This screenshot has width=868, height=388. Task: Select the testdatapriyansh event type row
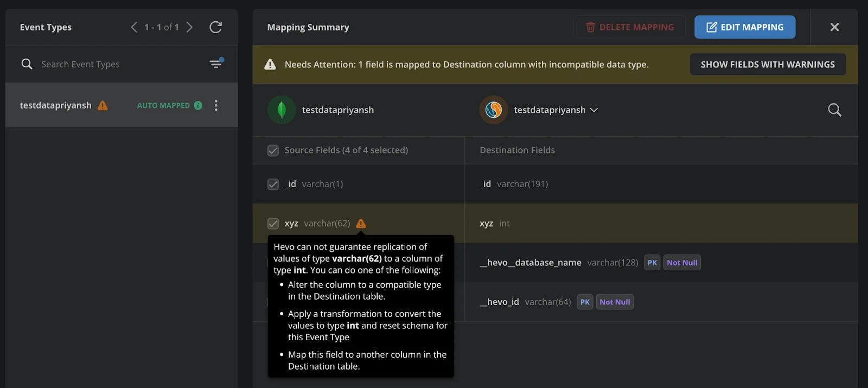(x=122, y=105)
